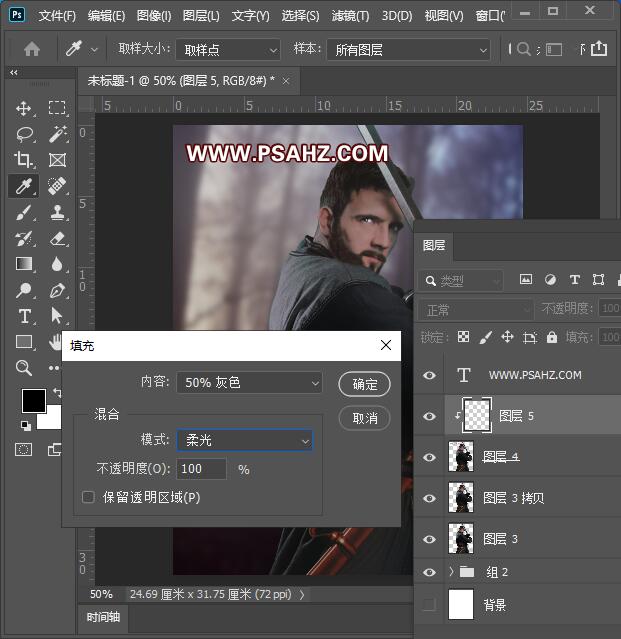Click the search icon in options bar
Image resolution: width=621 pixels, height=639 pixels.
tap(524, 50)
